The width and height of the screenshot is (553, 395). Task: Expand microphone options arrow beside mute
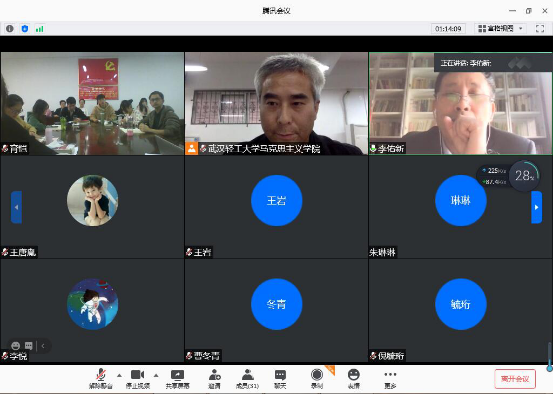pos(119,375)
